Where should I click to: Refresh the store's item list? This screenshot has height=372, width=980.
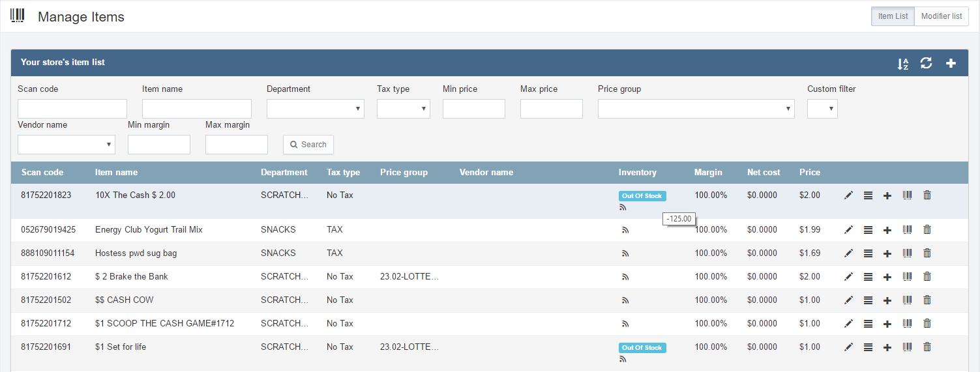926,63
